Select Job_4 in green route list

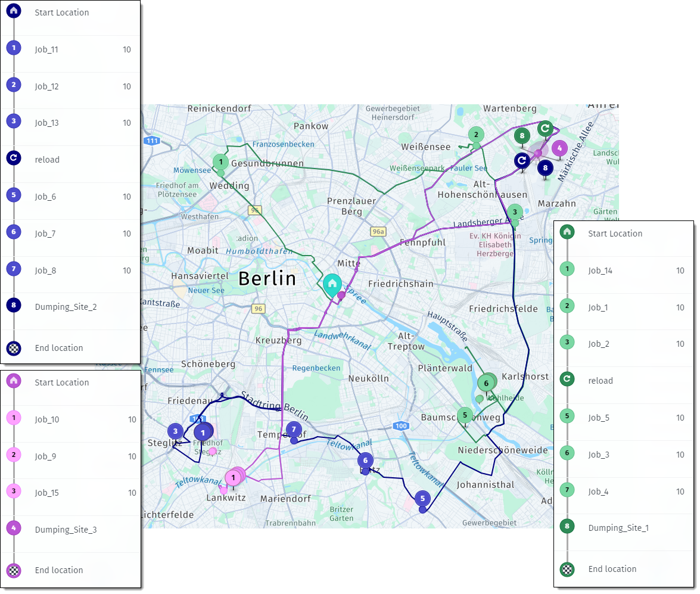pyautogui.click(x=624, y=492)
